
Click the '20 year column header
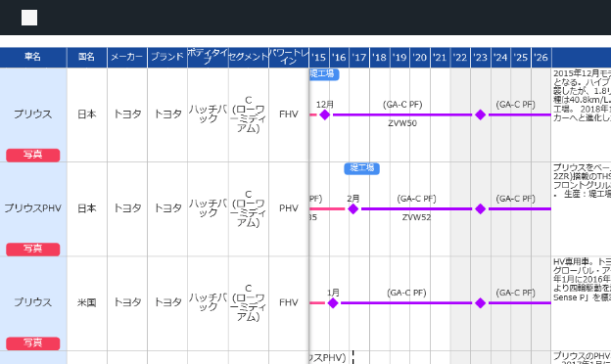tap(420, 58)
